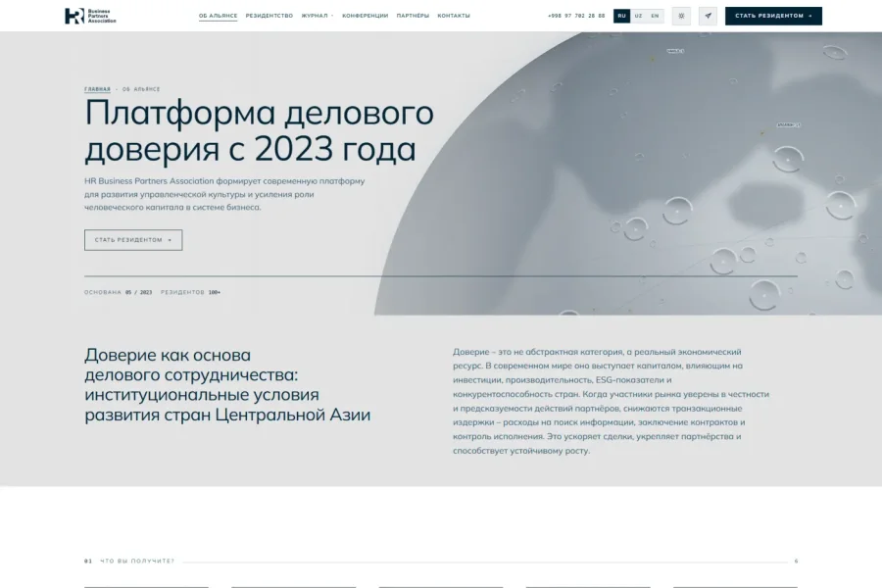Click the HR Business Partners Association description paragraph
Screen dimensions: 882x588
(224, 194)
